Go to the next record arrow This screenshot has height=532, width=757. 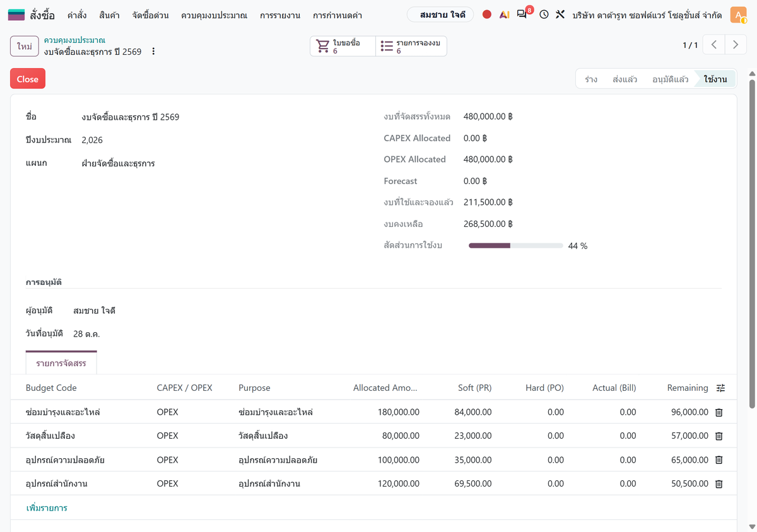736,45
